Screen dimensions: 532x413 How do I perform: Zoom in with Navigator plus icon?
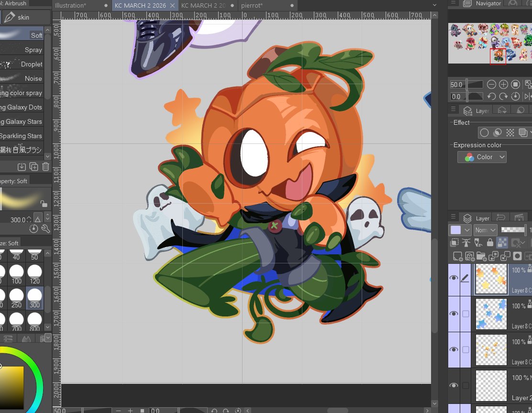503,85
